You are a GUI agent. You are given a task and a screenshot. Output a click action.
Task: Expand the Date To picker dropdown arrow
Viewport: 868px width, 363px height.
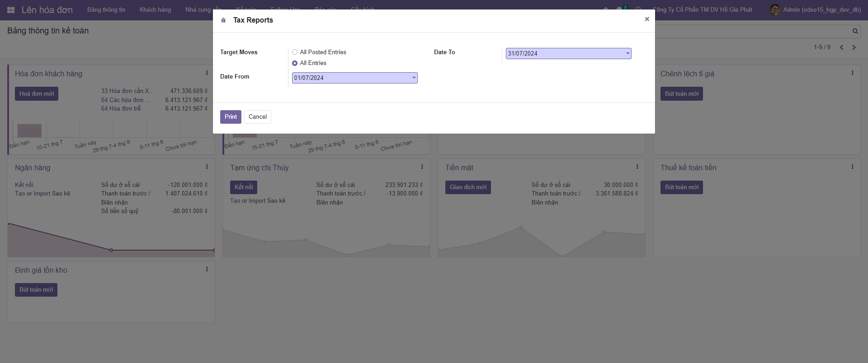(x=627, y=54)
